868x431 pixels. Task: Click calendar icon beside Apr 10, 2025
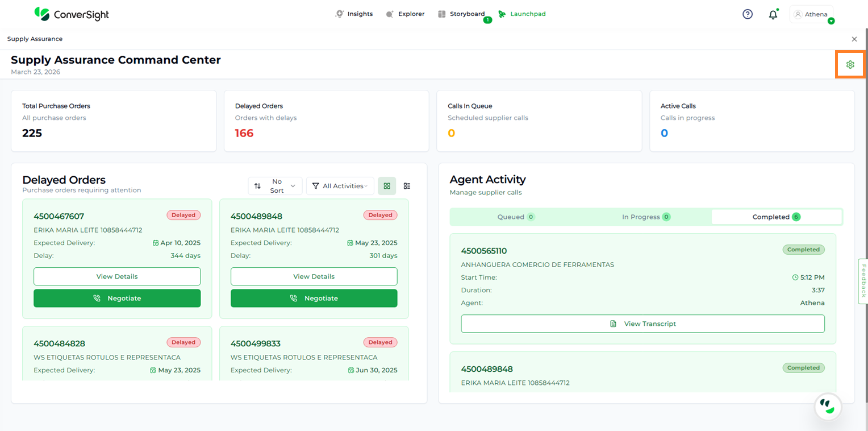pos(156,243)
